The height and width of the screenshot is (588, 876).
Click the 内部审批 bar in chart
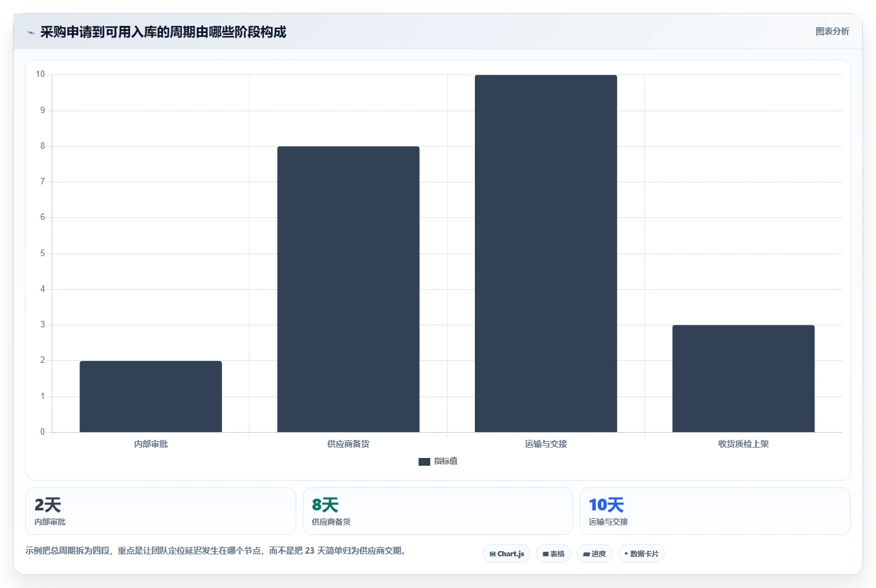151,397
